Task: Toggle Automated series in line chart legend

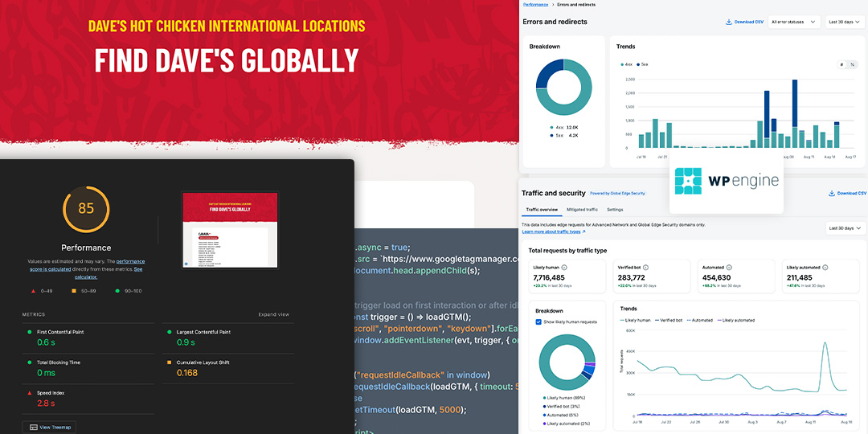Action: point(700,320)
